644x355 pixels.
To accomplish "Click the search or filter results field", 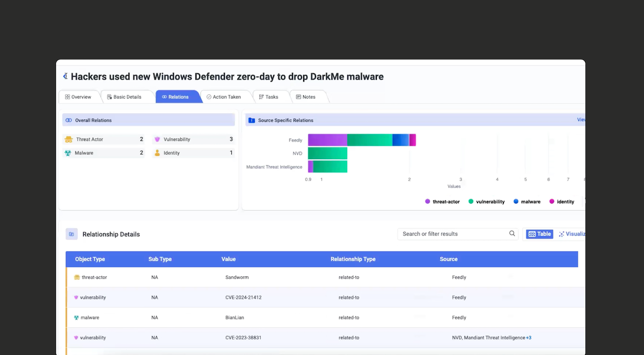I will [x=451, y=234].
